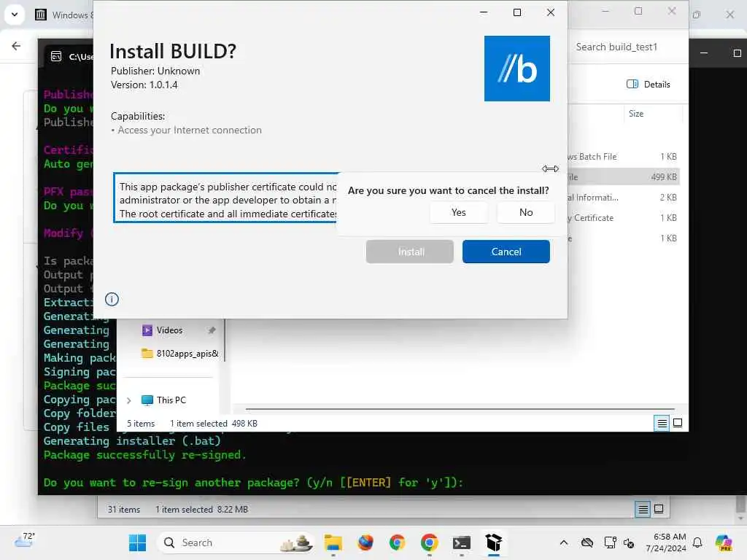This screenshot has width=747, height=560.
Task: Select the 1 KB bottom file row
Action: pyautogui.click(x=624, y=238)
